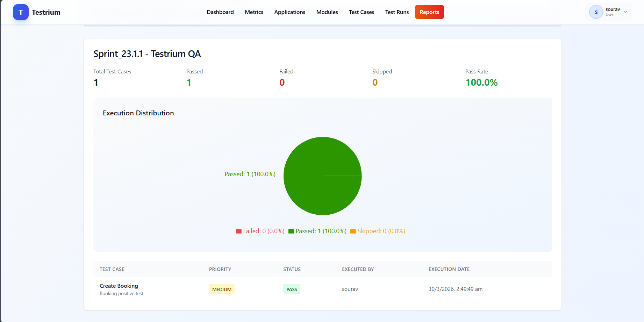Click the PASS status badge
The width and height of the screenshot is (644, 322).
[292, 289]
